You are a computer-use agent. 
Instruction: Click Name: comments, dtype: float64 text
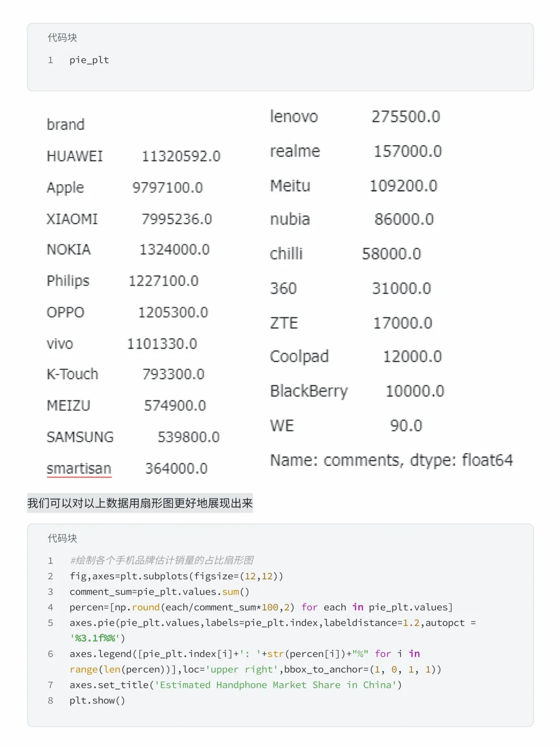coord(391,461)
